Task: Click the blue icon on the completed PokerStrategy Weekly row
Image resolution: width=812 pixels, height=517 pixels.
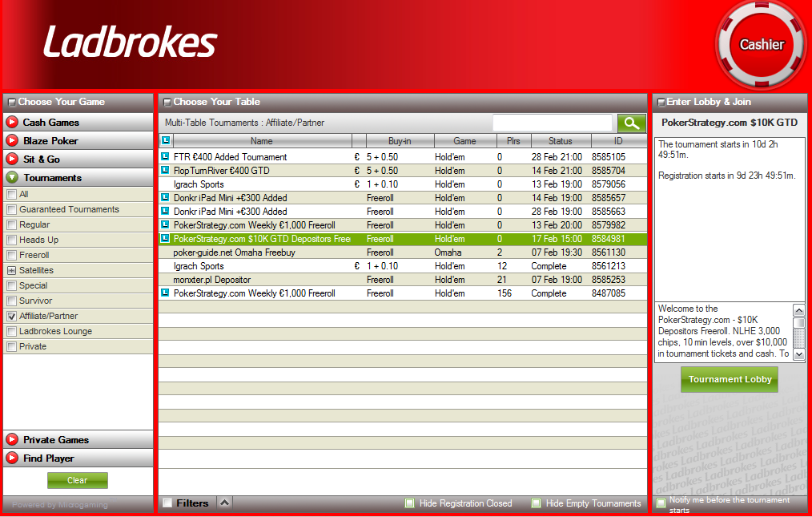Action: (x=165, y=293)
